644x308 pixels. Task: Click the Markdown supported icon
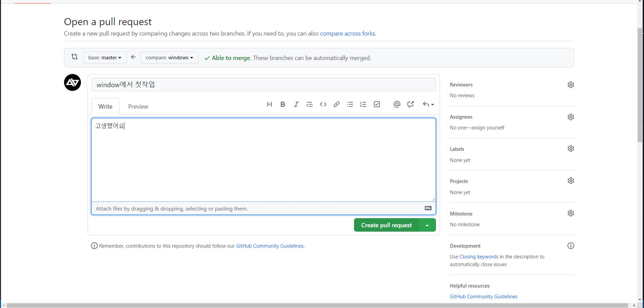[428, 208]
